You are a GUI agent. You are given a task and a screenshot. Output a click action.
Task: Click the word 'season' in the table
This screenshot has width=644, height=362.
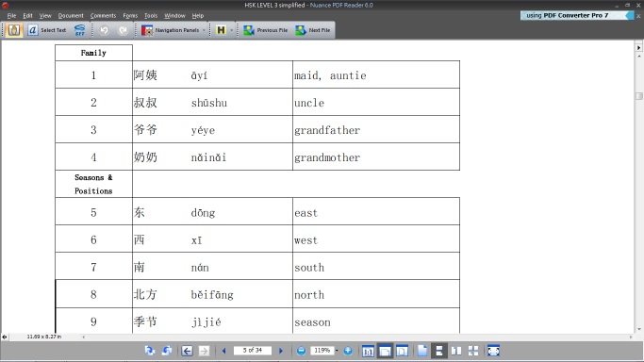(x=312, y=322)
